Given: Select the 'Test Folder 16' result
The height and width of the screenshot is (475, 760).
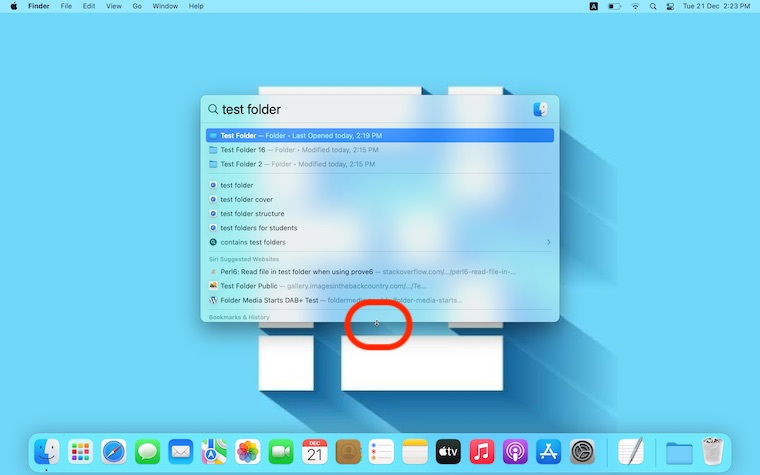Looking at the screenshot, I should (380, 150).
